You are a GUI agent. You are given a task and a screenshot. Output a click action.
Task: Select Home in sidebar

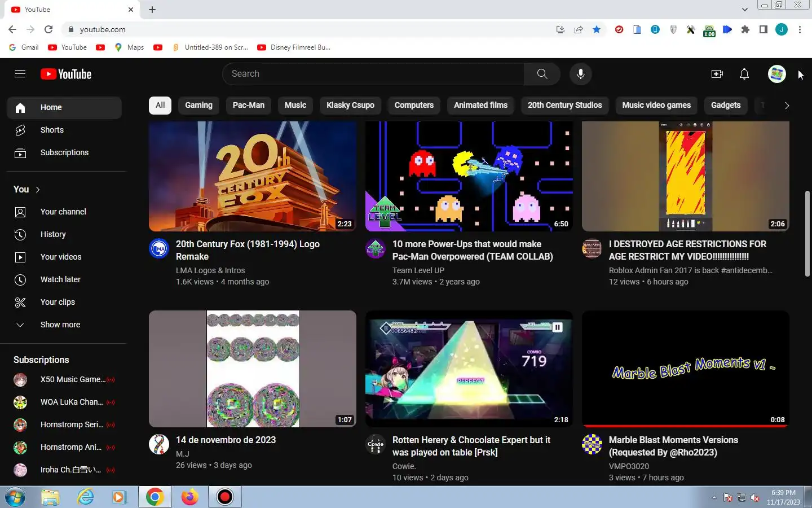(64, 107)
